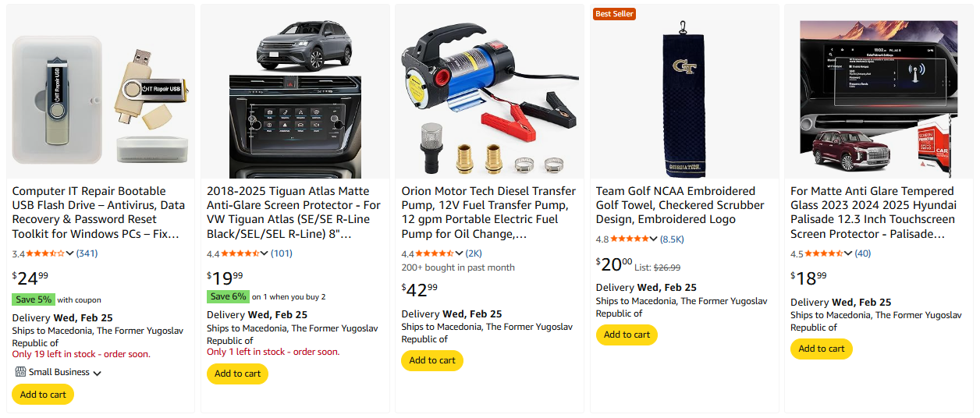This screenshot has height=418, width=980.
Task: Click star rating of USB flash drive
Action: point(46,253)
